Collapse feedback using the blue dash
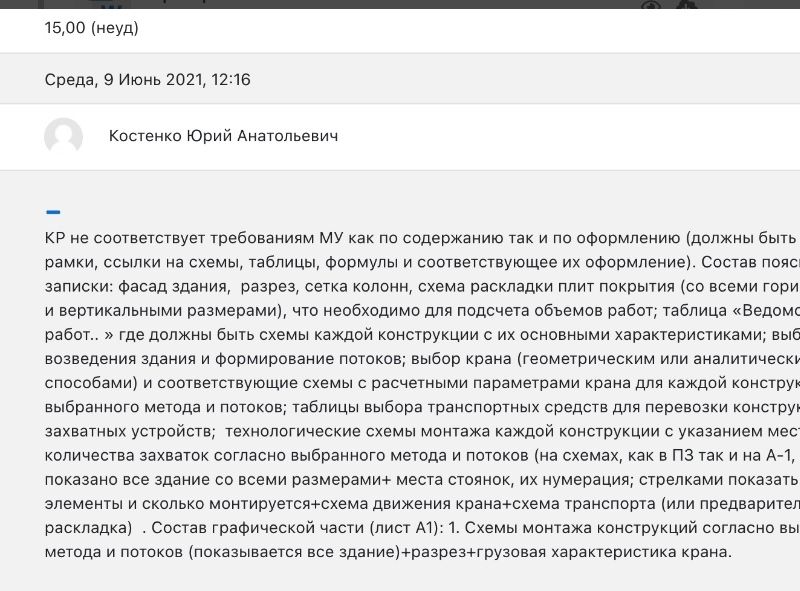Viewport: 800px width, 591px height. click(x=53, y=212)
